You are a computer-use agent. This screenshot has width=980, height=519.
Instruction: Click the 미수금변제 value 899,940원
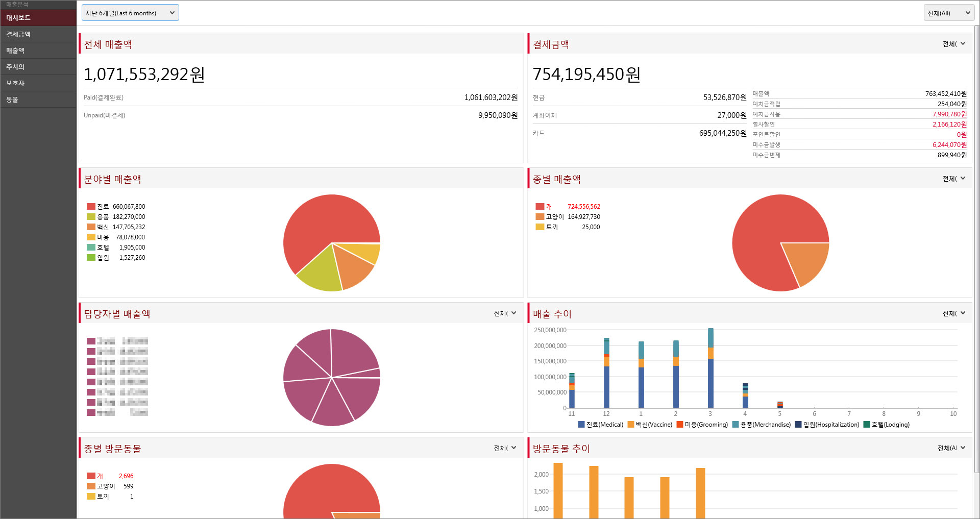pos(952,155)
